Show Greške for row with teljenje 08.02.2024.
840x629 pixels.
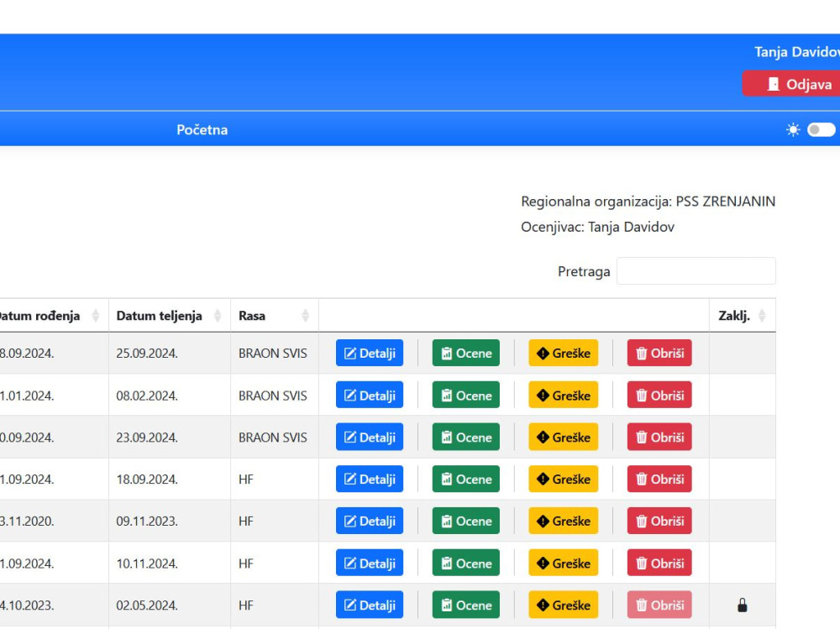563,396
